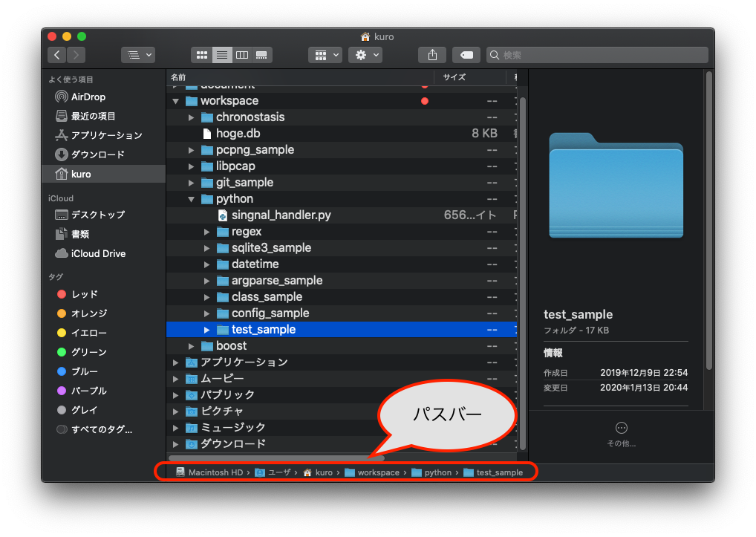Filter by the ブルー tag
The height and width of the screenshot is (537, 756).
point(103,371)
